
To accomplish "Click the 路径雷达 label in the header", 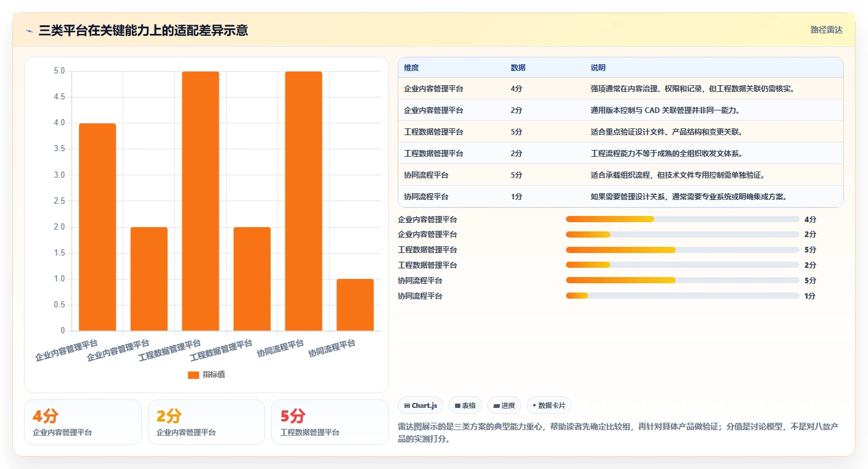I will coord(826,30).
